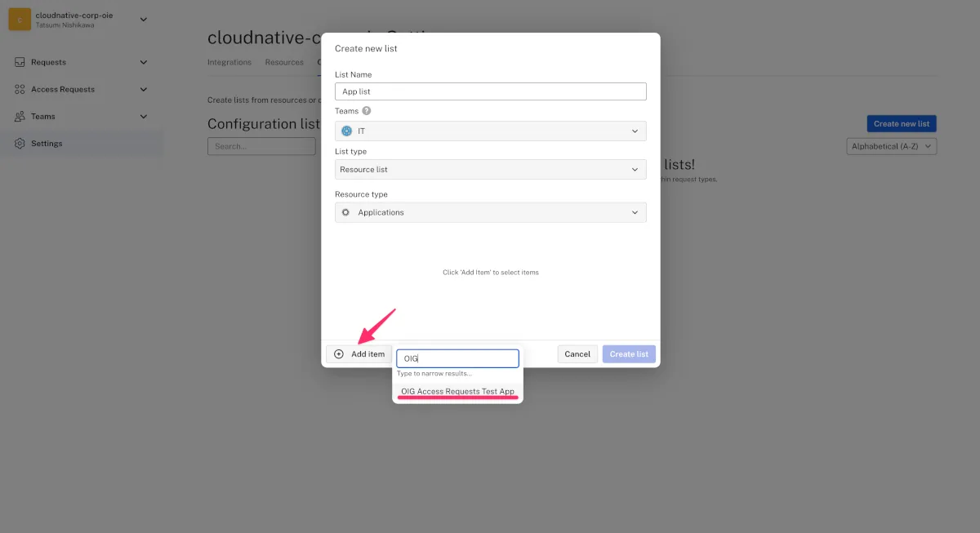Click the Teams people icon
The height and width of the screenshot is (533, 980).
(20, 117)
